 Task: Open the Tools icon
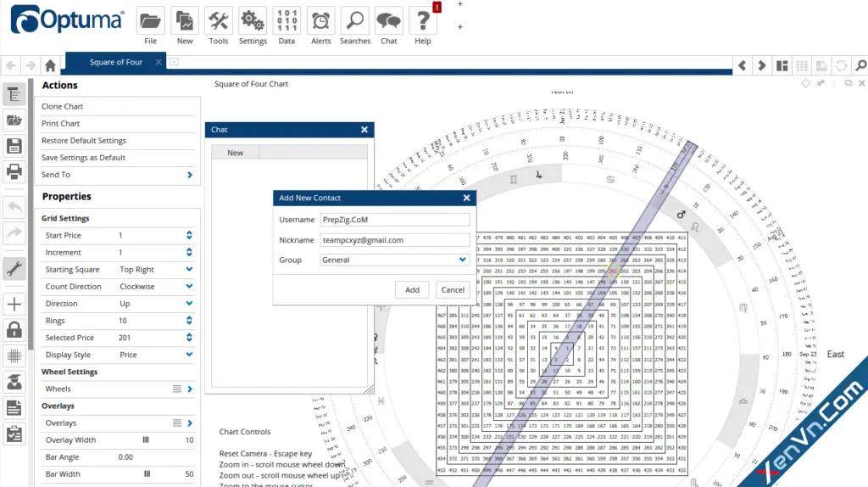(218, 21)
